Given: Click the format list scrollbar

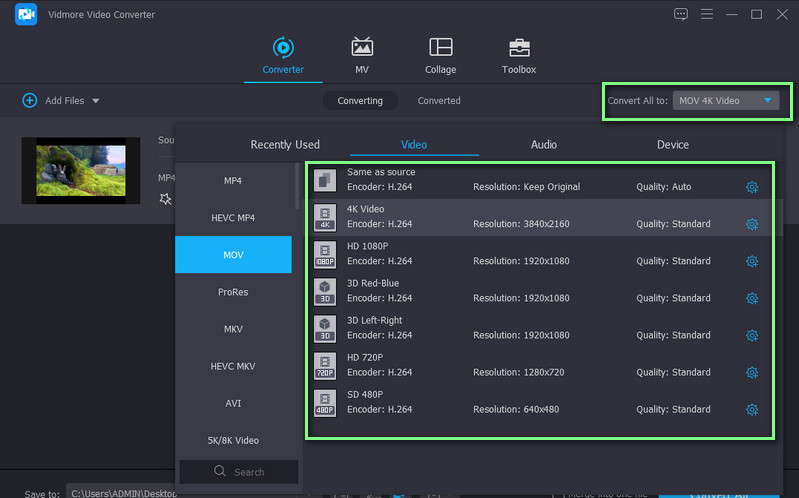Looking at the screenshot, I should tap(297, 186).
